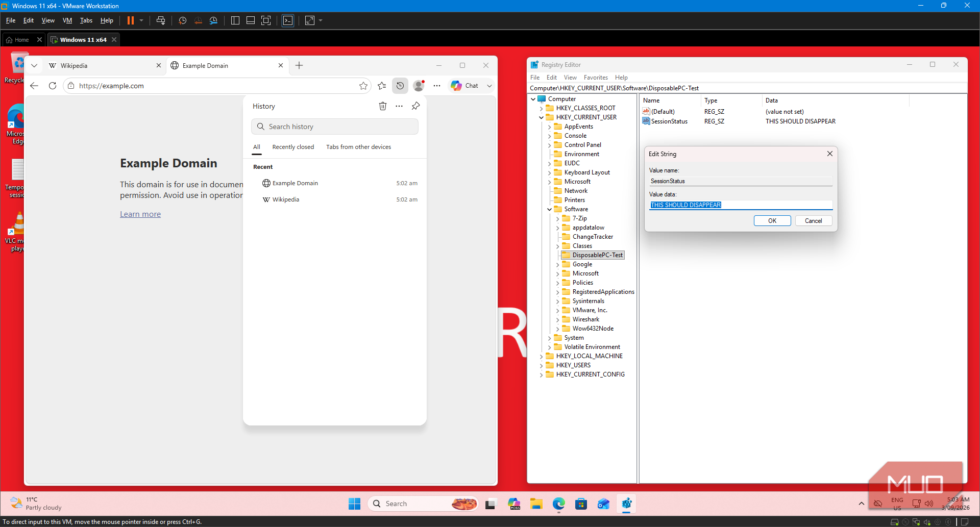
Task: Close the Example Domain browser tab
Action: (281, 65)
